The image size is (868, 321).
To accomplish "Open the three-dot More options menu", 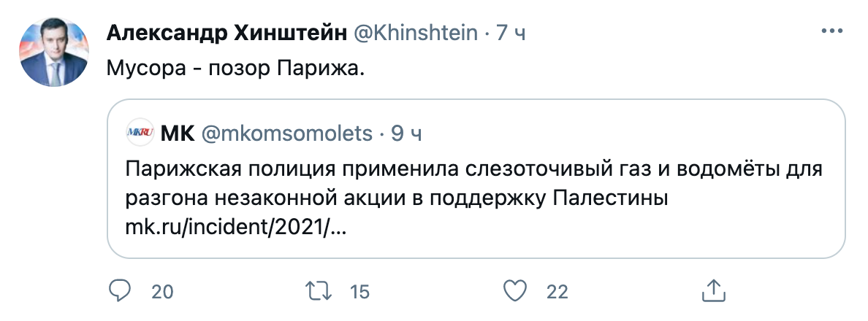I will [833, 31].
